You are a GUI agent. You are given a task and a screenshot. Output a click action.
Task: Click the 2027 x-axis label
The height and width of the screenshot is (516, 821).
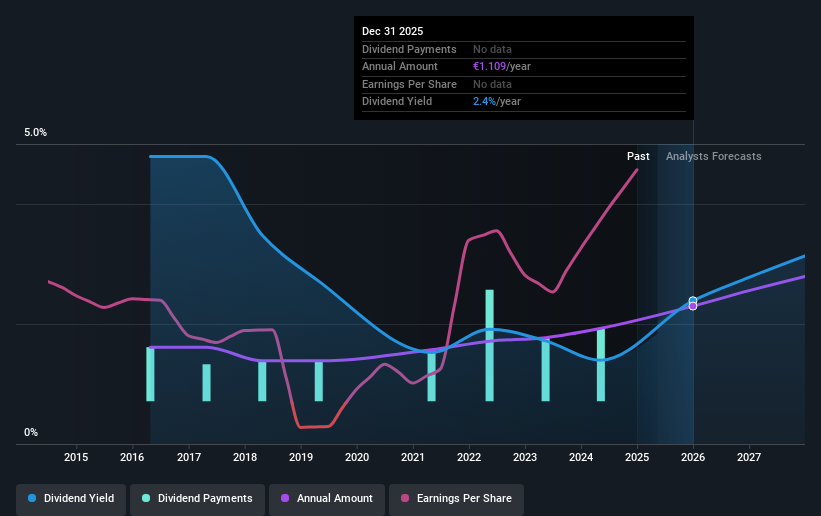[749, 457]
